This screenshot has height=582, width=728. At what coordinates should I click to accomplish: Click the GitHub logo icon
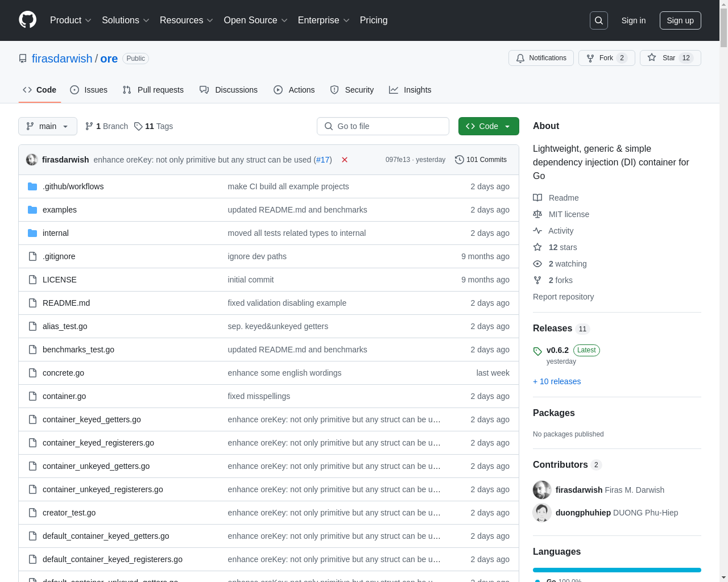click(x=27, y=20)
